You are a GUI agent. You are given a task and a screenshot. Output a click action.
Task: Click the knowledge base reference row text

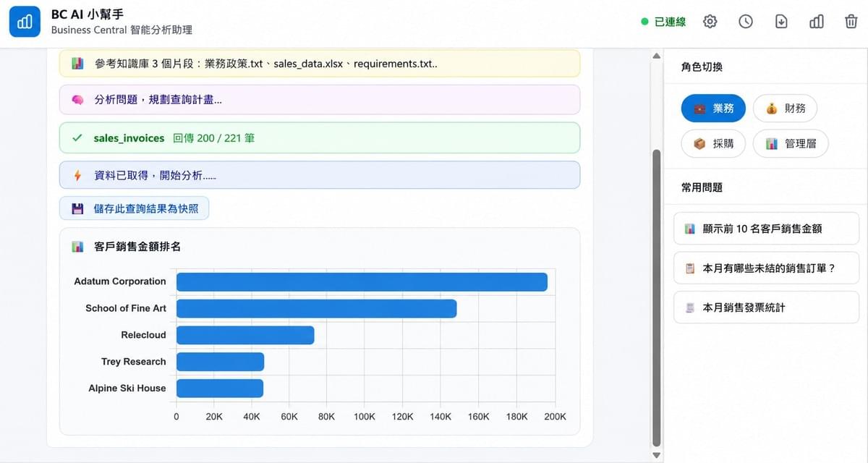pyautogui.click(x=266, y=64)
